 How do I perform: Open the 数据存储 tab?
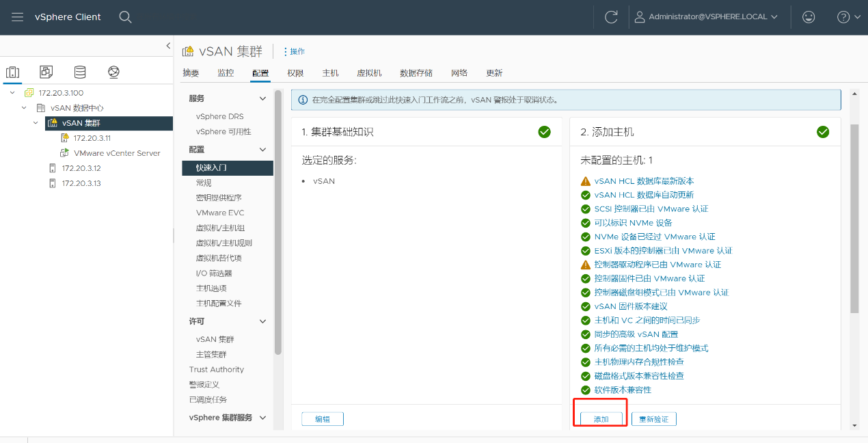416,73
